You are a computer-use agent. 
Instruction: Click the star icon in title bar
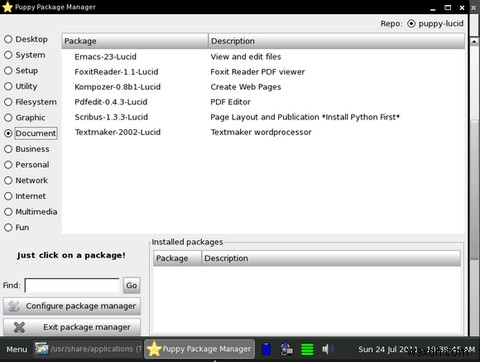click(7, 7)
